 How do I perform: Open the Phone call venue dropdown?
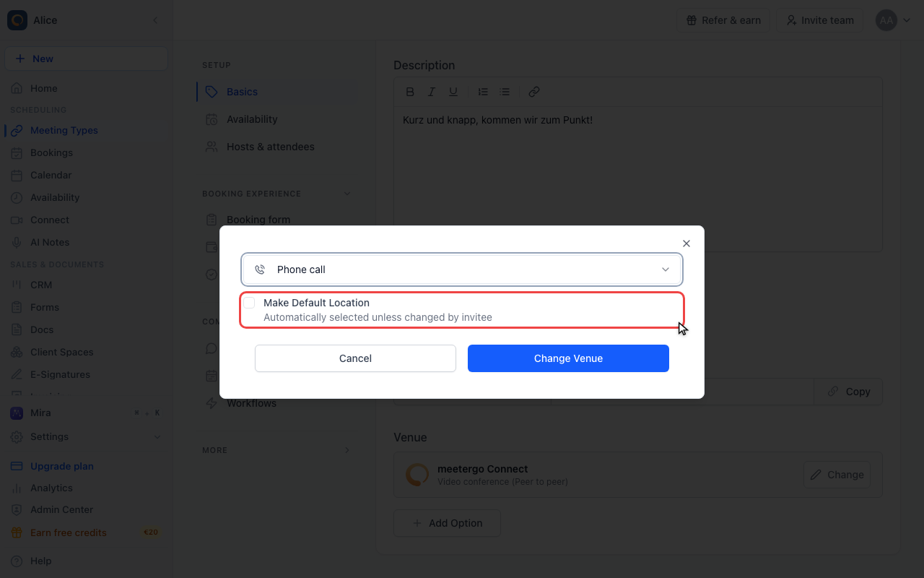pos(462,269)
